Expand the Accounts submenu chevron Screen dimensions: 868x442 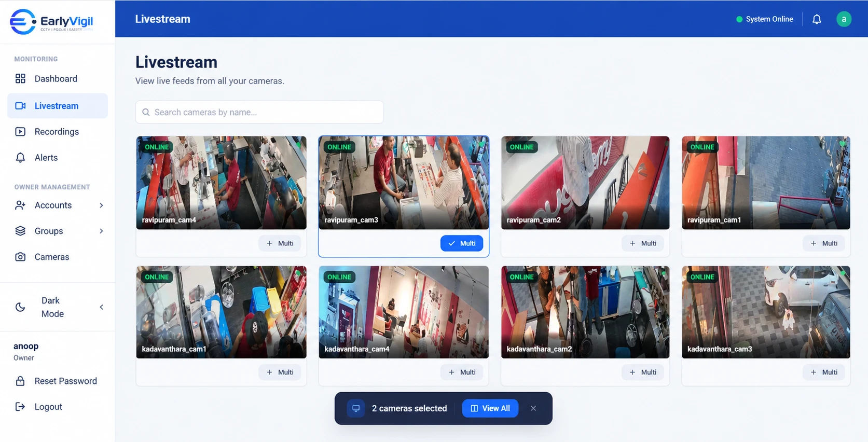101,205
